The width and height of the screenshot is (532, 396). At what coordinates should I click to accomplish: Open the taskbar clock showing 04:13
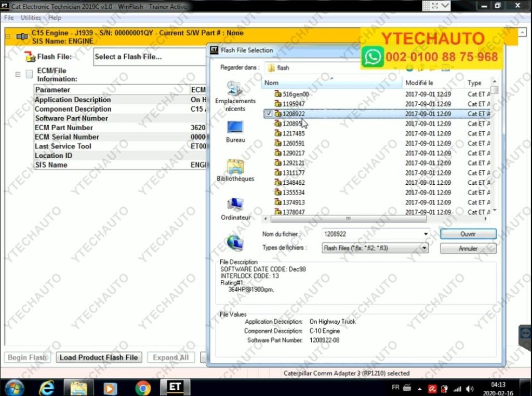pos(498,389)
